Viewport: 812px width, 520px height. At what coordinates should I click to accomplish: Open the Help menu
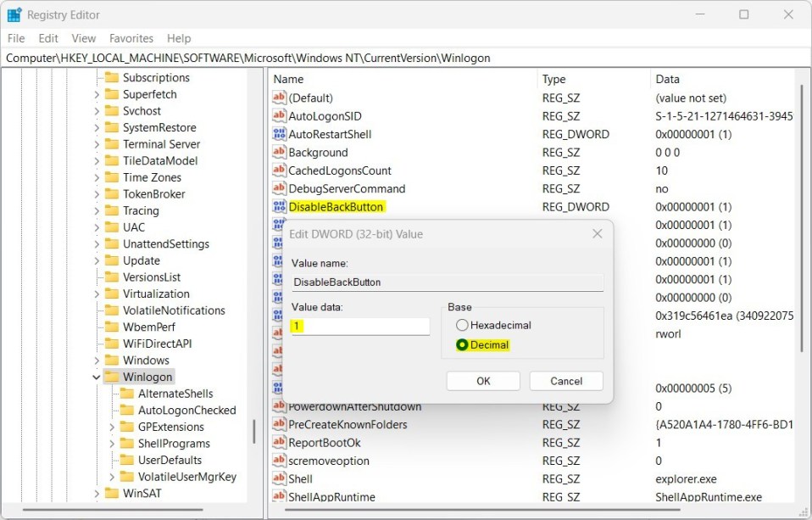point(179,38)
